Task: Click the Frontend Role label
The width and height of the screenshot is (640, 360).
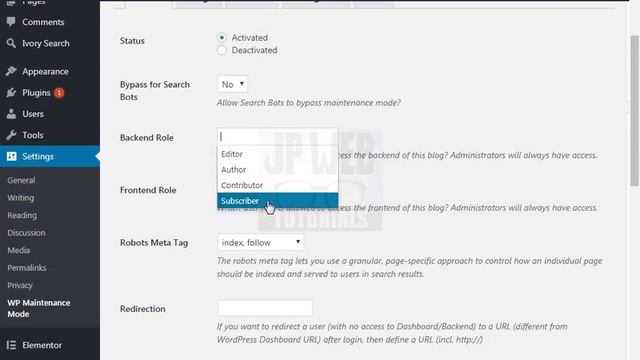Action: 148,190
